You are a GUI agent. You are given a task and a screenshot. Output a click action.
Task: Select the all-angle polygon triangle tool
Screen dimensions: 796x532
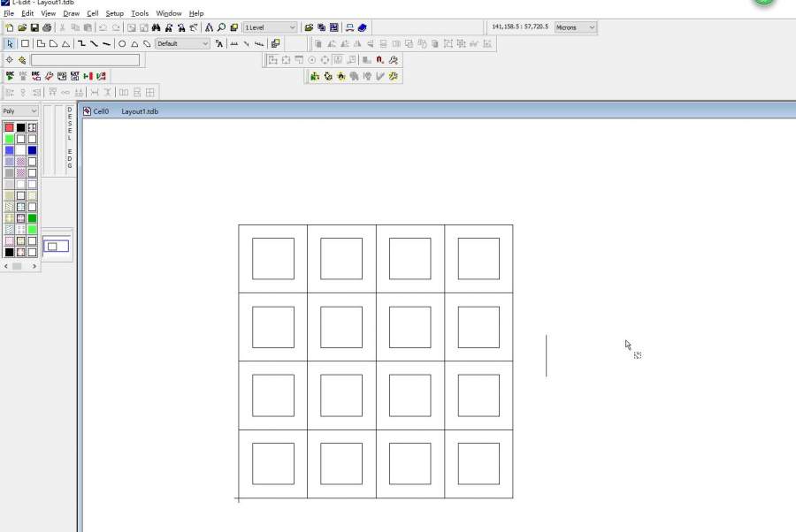[66, 43]
